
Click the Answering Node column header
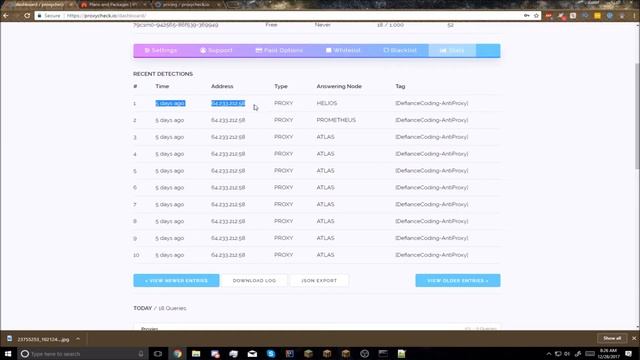coord(339,86)
